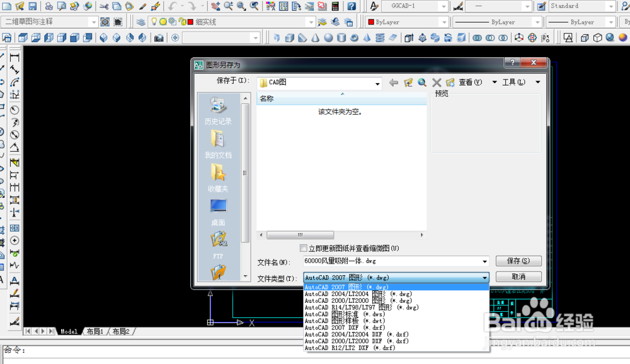Open the QuickCalc calculator icon
Viewport: 630px width, 364px height.
[335, 6]
